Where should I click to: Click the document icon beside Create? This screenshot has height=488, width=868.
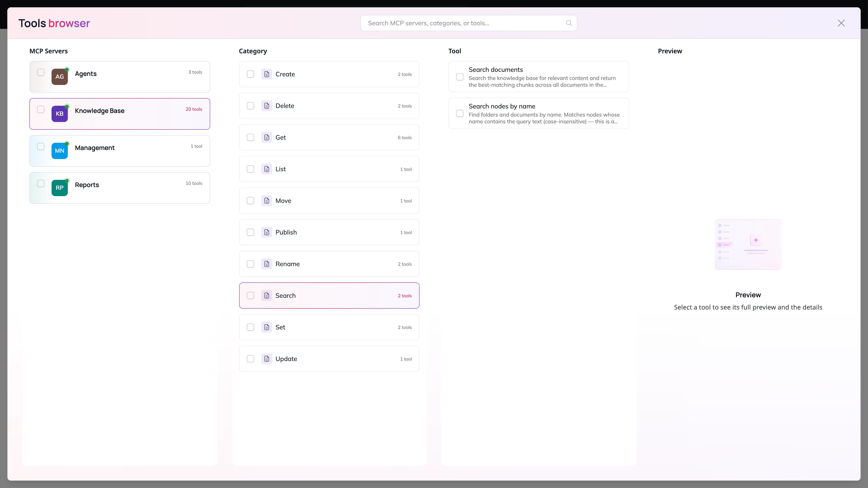267,74
